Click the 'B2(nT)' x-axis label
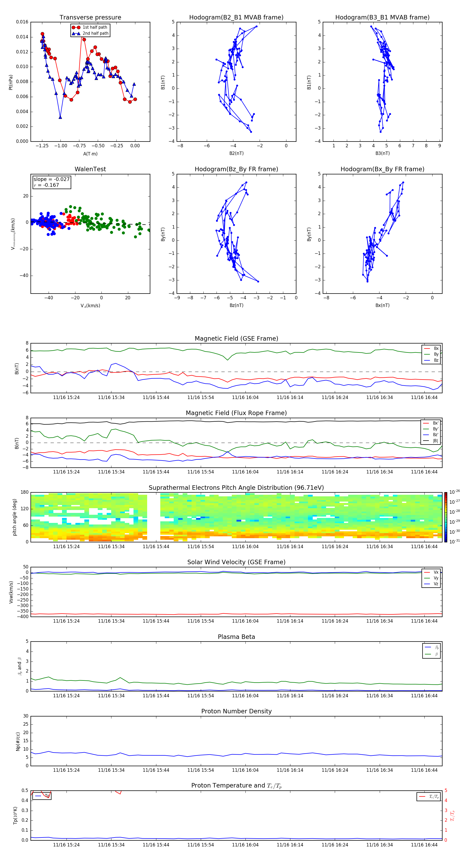The width and height of the screenshot is (473, 868). point(236,153)
